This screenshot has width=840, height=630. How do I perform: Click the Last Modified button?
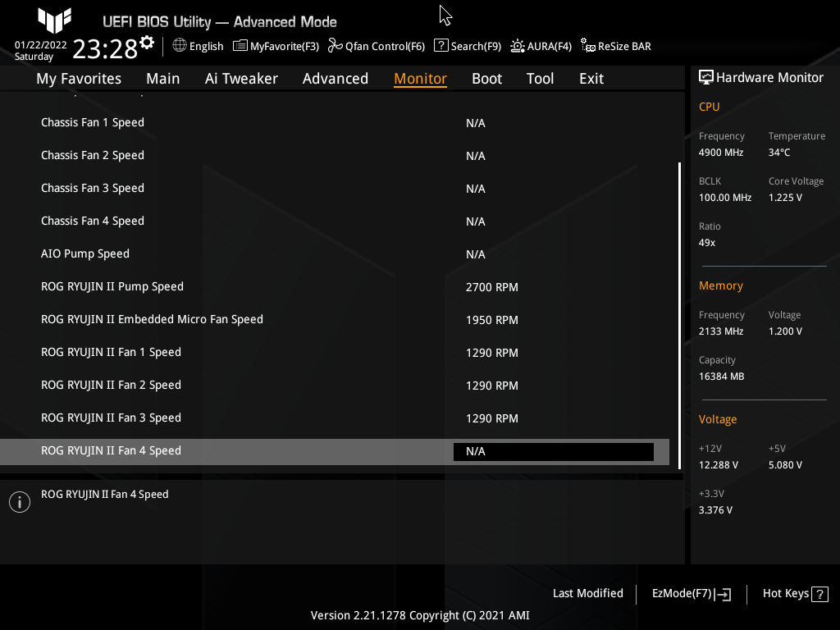pyautogui.click(x=587, y=594)
